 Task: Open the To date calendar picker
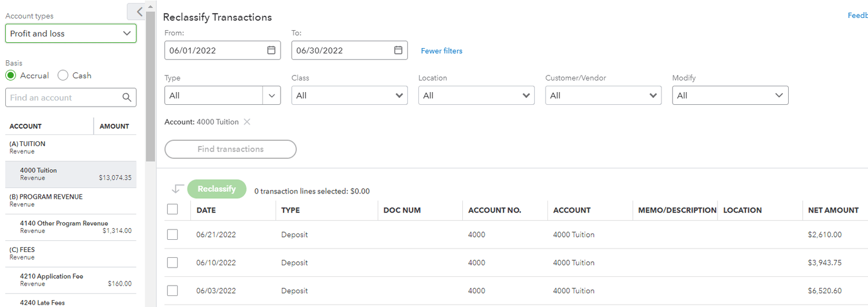[x=398, y=50]
